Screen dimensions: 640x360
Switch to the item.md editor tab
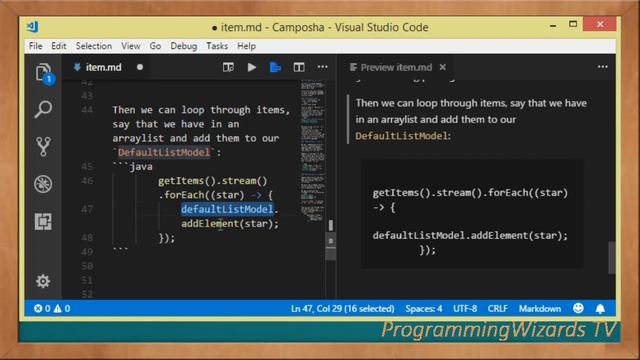click(x=103, y=67)
